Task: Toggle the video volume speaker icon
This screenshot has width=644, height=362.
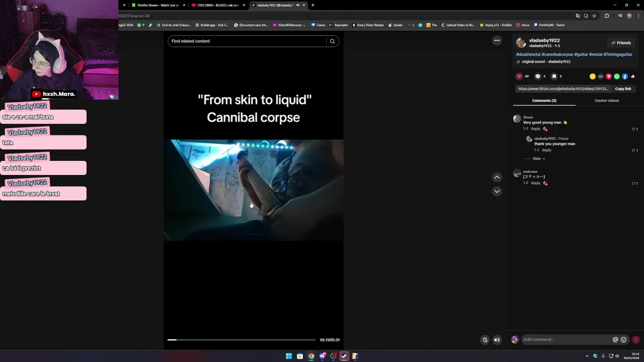Action: (497, 340)
